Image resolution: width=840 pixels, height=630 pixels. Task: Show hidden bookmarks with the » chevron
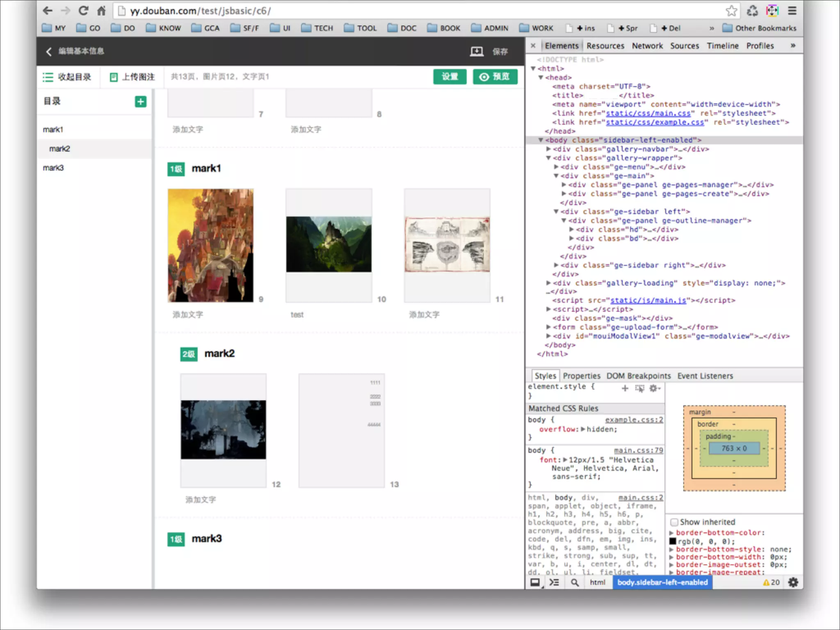pyautogui.click(x=712, y=28)
